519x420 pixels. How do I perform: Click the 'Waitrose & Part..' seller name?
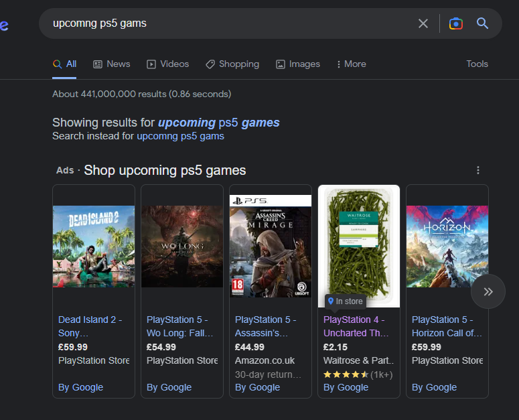[358, 360]
